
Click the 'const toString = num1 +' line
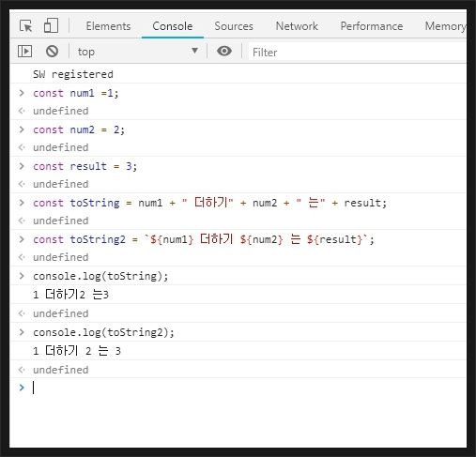point(209,203)
